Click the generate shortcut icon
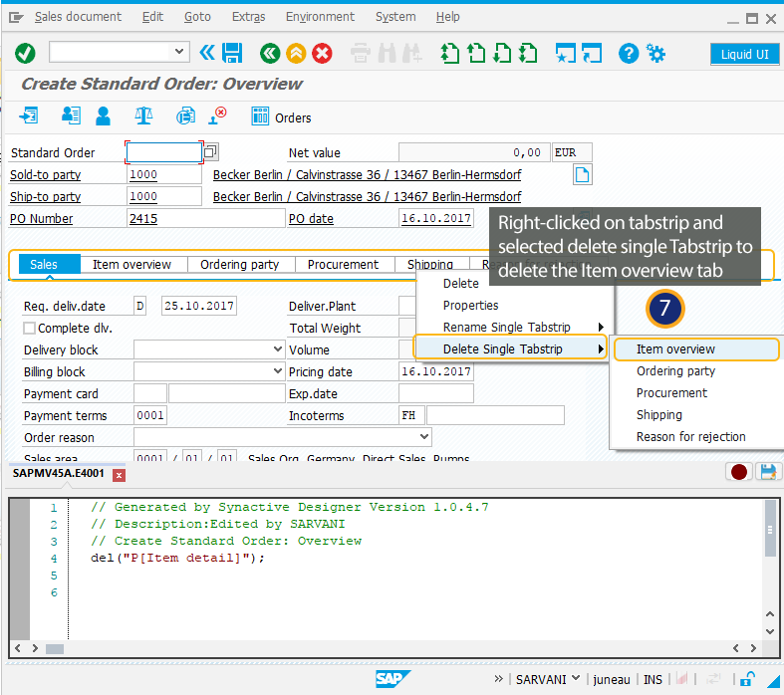784x695 pixels. (x=592, y=53)
